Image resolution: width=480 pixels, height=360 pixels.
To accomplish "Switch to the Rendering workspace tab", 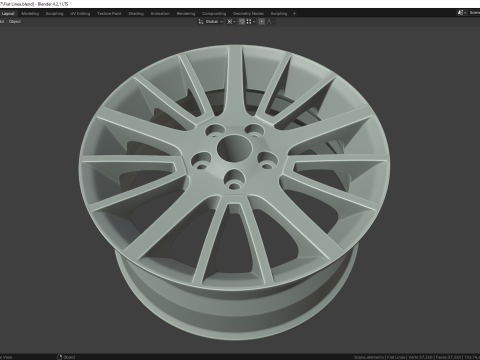I will click(x=186, y=14).
